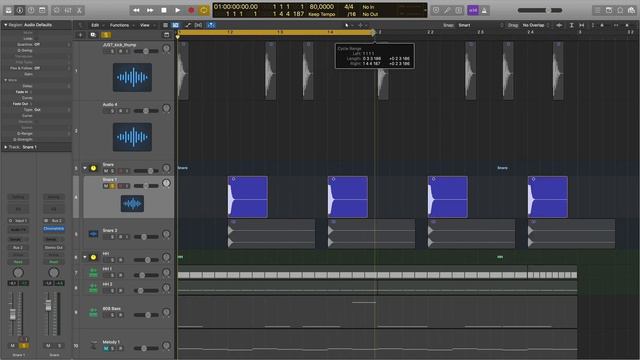Toggle the Flex show/hide button

[198, 25]
